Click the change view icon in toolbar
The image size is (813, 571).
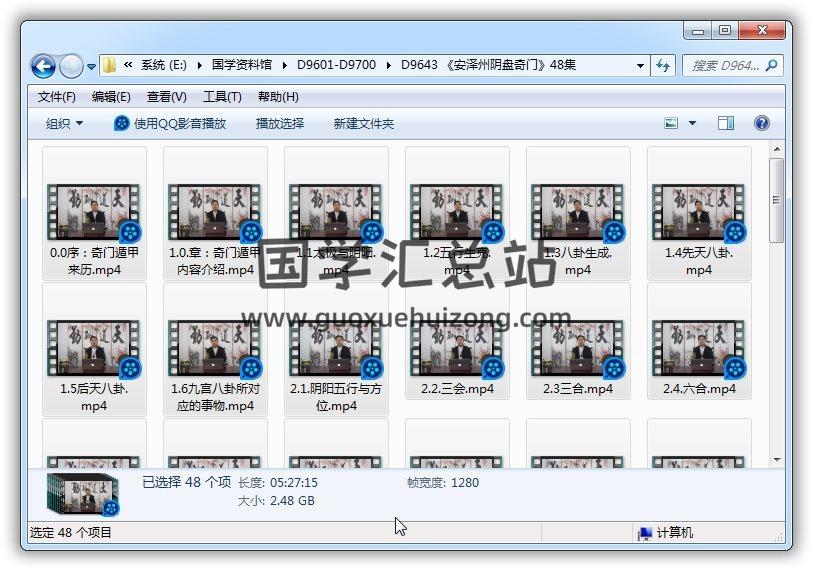tap(672, 123)
